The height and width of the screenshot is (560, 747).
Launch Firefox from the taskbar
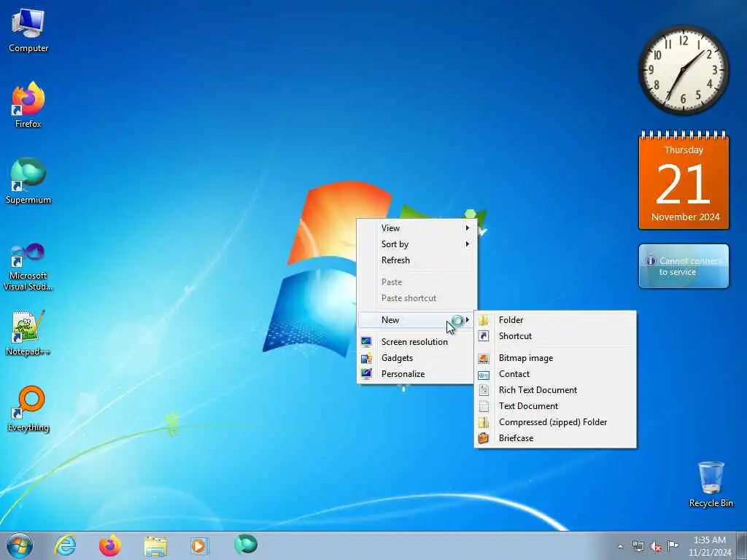(x=110, y=545)
